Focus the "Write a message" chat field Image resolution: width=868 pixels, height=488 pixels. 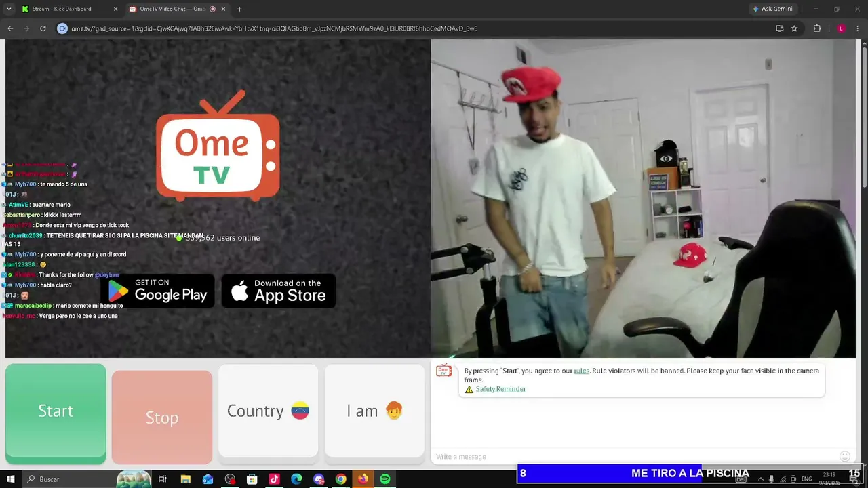pyautogui.click(x=634, y=456)
